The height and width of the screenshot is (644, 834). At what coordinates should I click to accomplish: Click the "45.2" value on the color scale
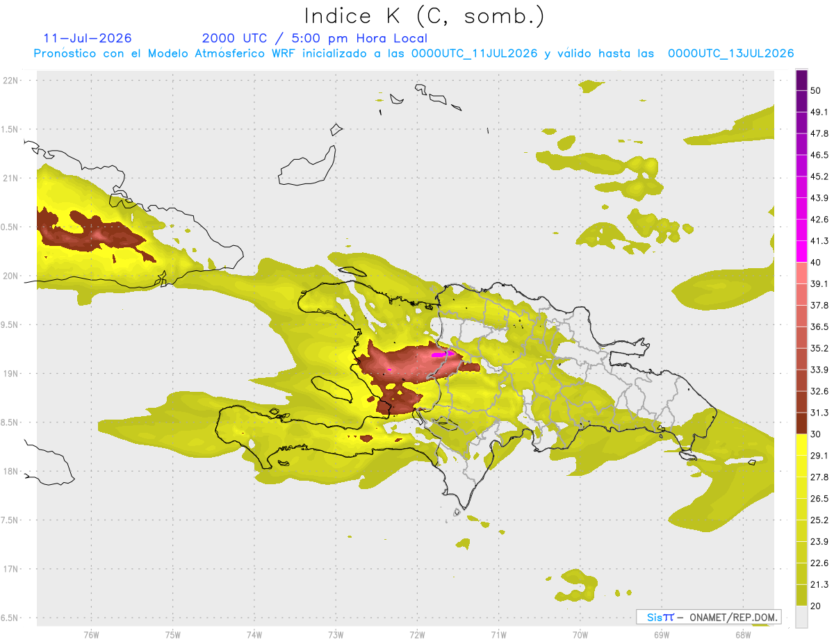[820, 176]
